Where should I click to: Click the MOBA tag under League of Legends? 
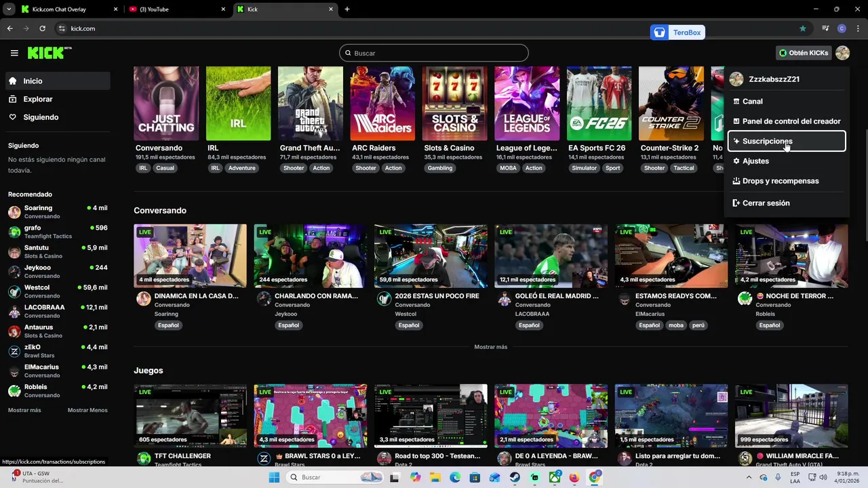[x=508, y=168]
